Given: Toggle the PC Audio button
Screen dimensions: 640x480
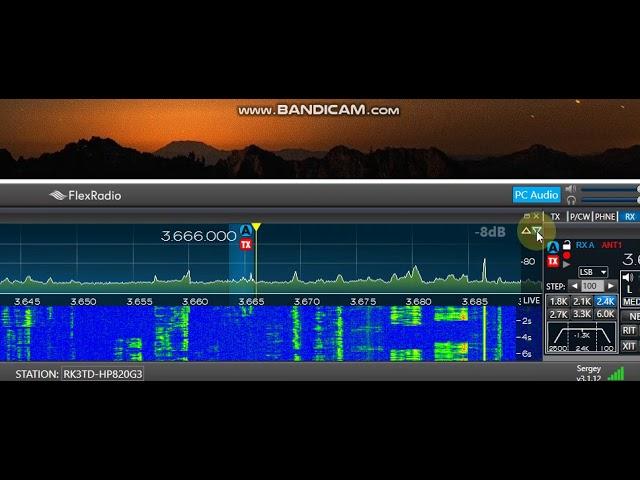Looking at the screenshot, I should click(536, 195).
